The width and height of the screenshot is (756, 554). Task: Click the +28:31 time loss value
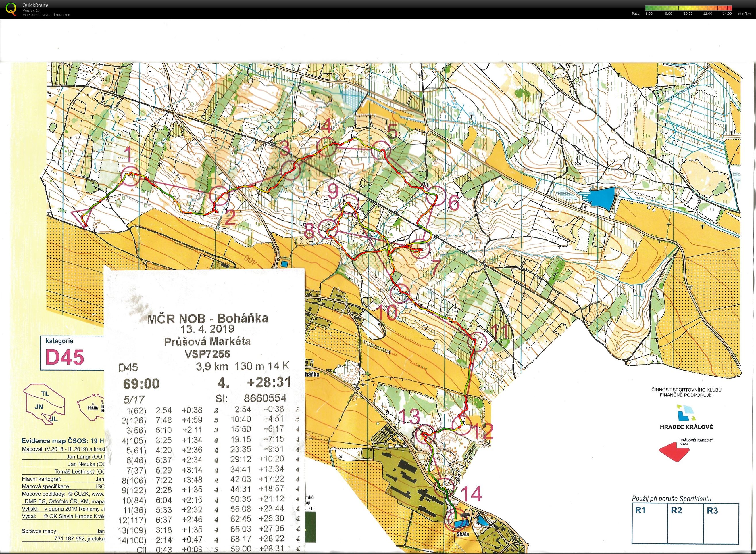pos(268,382)
